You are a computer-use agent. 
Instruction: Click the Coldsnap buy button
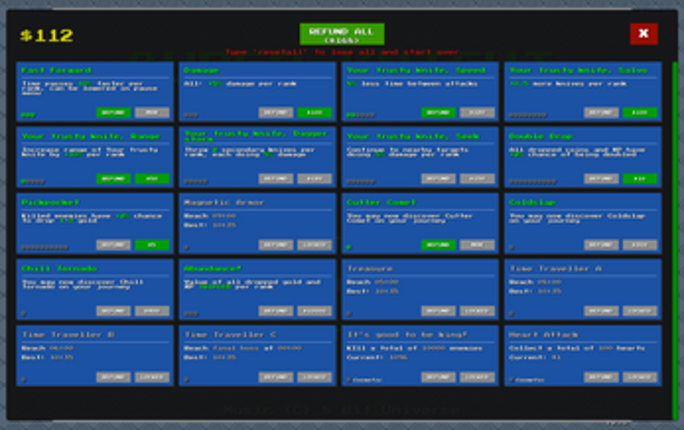click(x=640, y=245)
